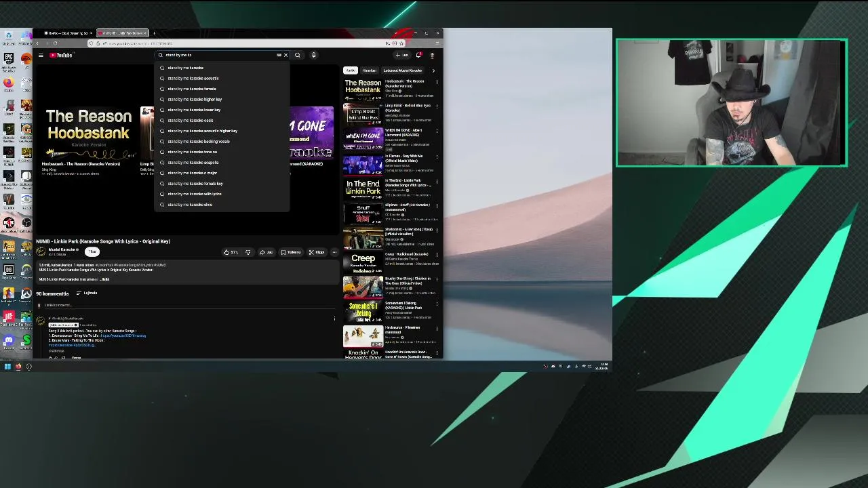Screen dimensions: 868x488
Task: Open Musisi Karaoke channel avatar
Action: point(41,251)
